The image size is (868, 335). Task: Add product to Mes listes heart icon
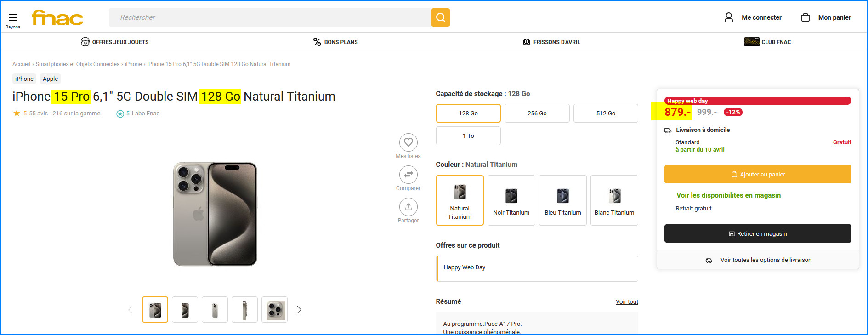click(408, 142)
